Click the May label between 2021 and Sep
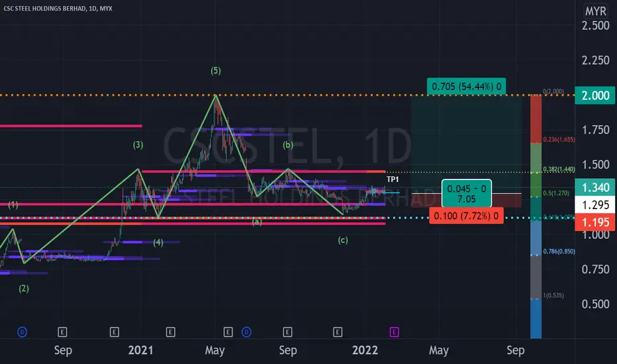 click(x=214, y=350)
